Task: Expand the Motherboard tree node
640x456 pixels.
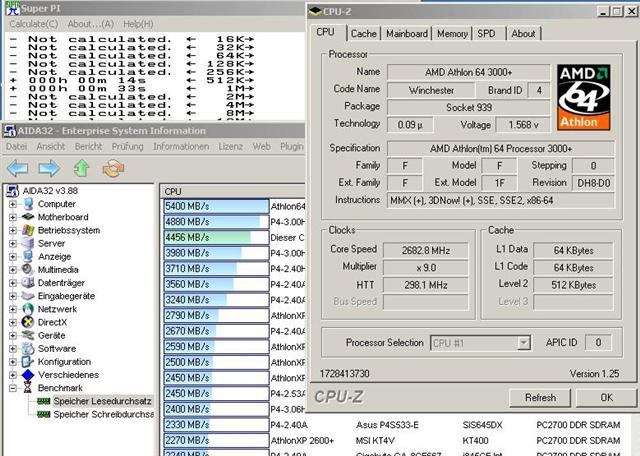Action: click(13, 217)
